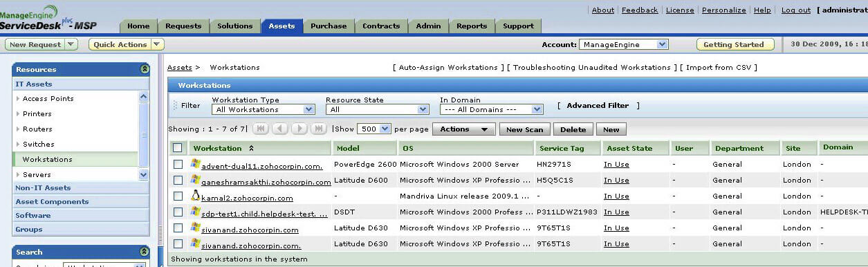
Task: Click the Windows icon beside sdp-test1.child.helpdesk-test
Action: point(195,212)
